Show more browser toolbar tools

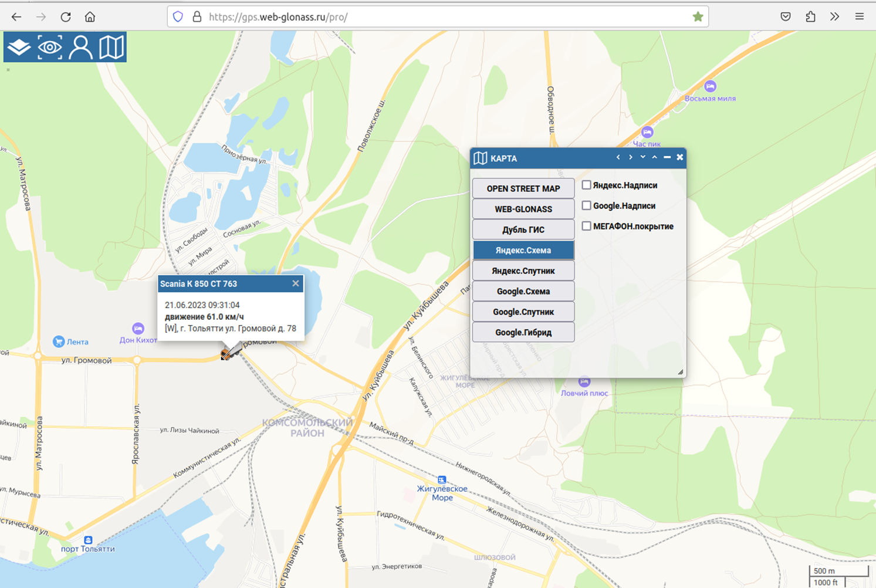pyautogui.click(x=835, y=16)
